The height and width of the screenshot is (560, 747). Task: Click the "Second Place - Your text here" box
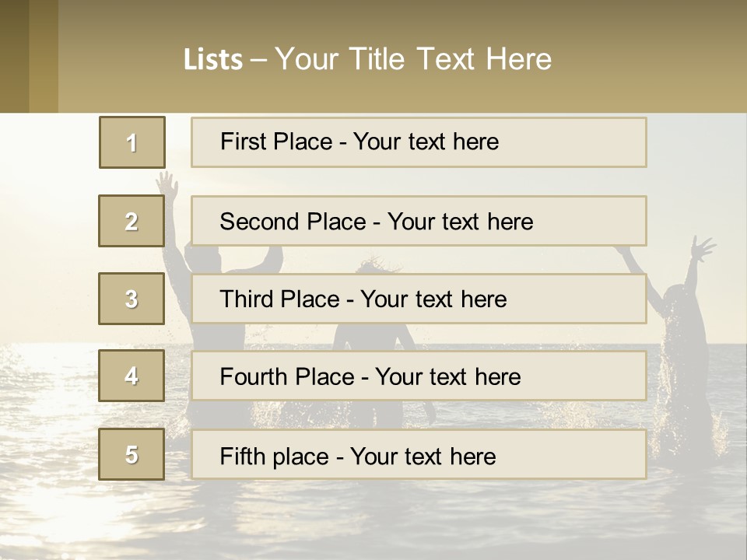pyautogui.click(x=419, y=221)
